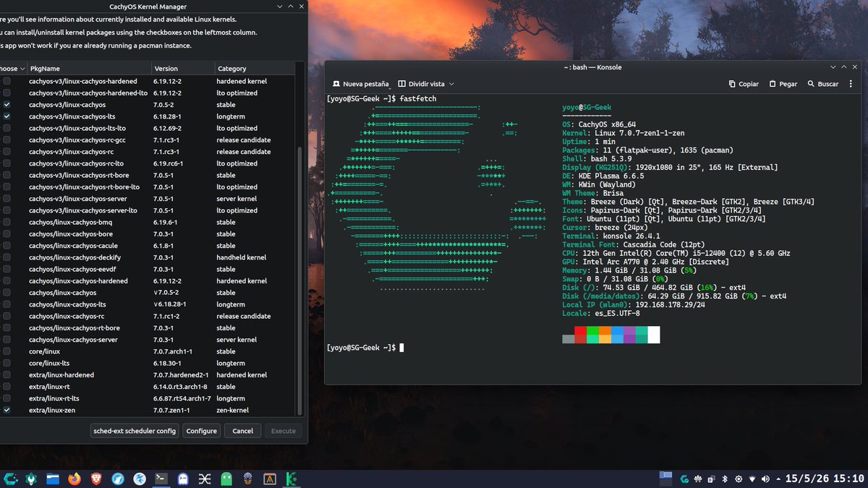868x488 pixels.
Task: Check core/linux-lts checkbox
Action: click(7, 363)
